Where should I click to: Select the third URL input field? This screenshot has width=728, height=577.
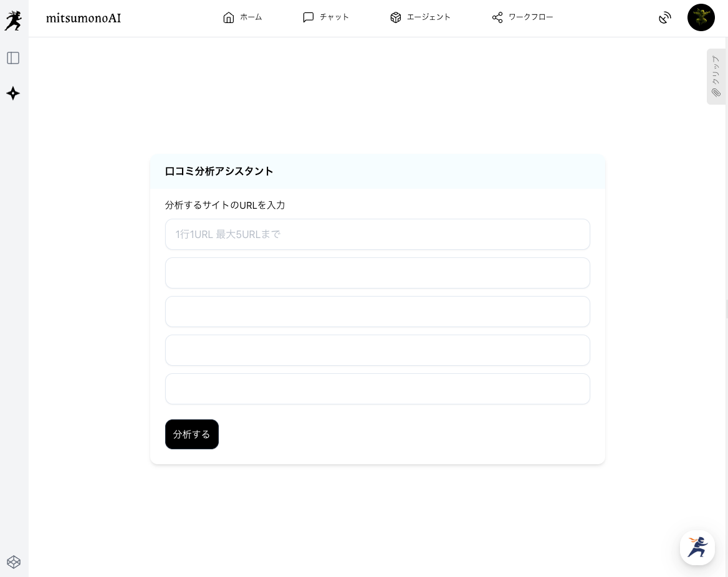pyautogui.click(x=377, y=312)
